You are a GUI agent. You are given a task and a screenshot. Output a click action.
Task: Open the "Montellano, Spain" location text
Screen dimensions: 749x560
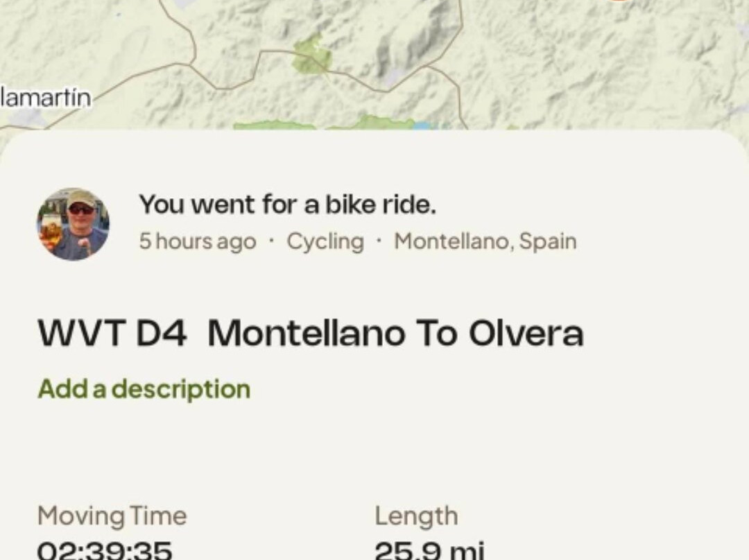pyautogui.click(x=485, y=241)
